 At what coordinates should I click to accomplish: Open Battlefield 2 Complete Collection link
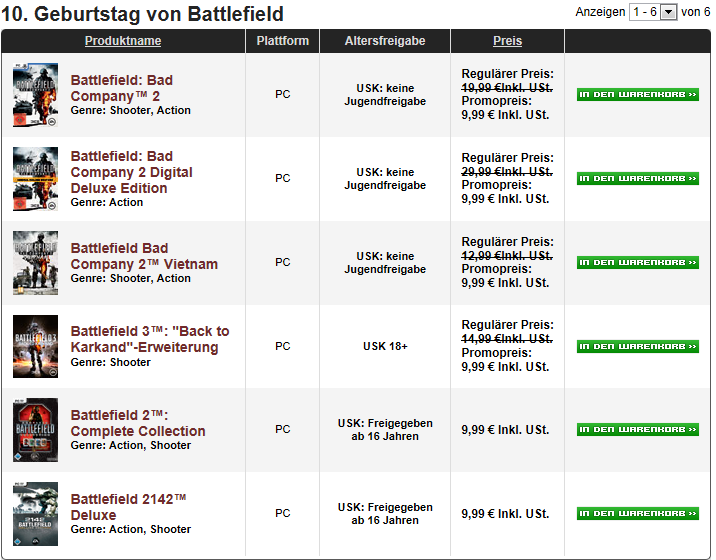[138, 423]
